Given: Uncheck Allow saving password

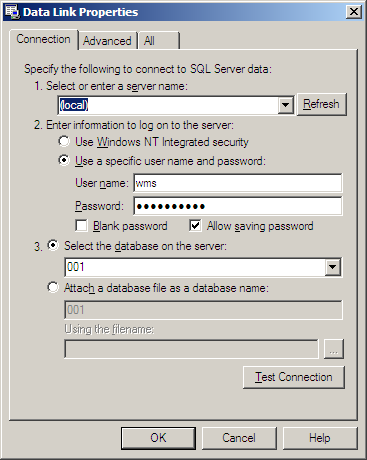Looking at the screenshot, I should tap(195, 226).
